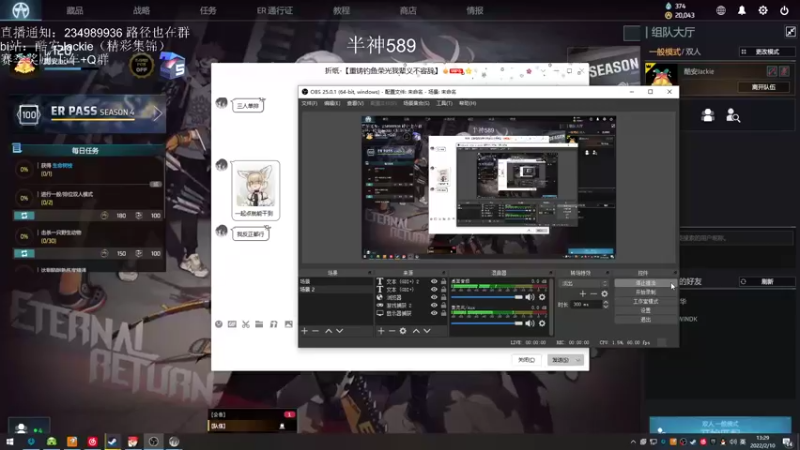The image size is (800, 450).
Task: Open OBS File menu
Action: [x=309, y=103]
